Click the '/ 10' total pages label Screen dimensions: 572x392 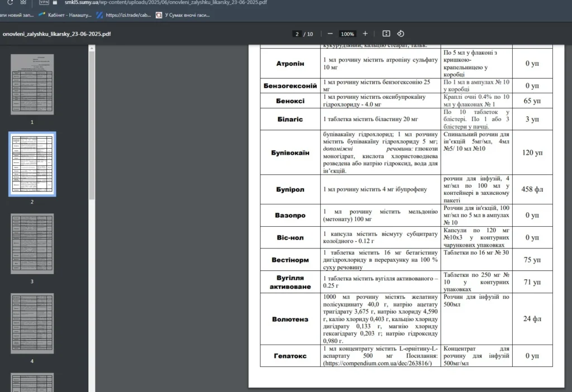308,34
